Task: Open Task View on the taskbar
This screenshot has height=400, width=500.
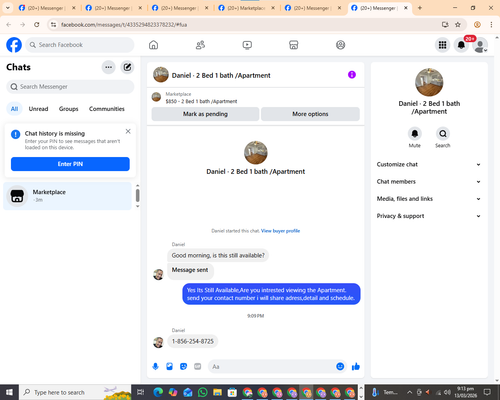Action: point(141,392)
